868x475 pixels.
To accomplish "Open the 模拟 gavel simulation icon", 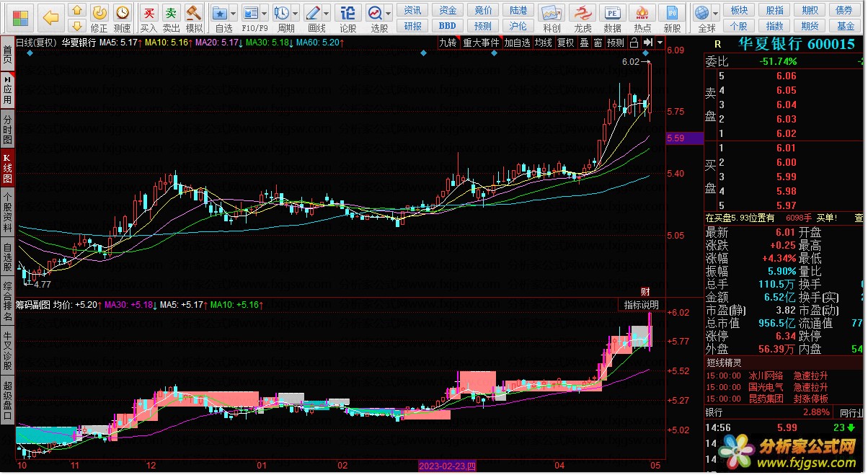I will 193,12.
